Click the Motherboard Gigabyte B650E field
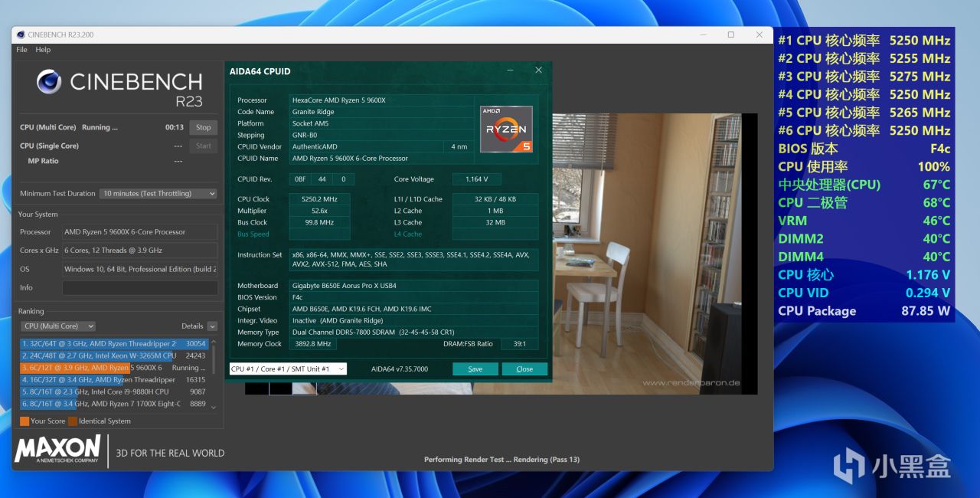 tap(413, 286)
